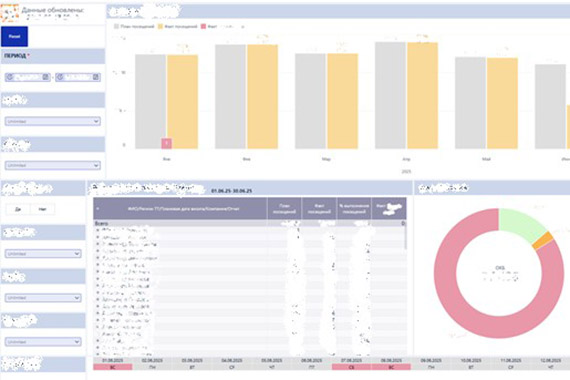Toggle the Факт посещений yellow legend series
This screenshot has height=380, width=570.
pos(177,27)
